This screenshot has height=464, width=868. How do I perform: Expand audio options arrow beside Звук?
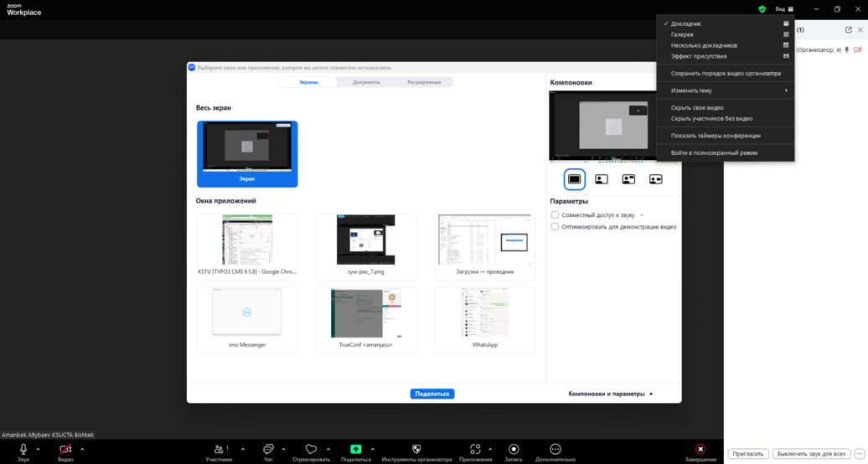pyautogui.click(x=38, y=450)
